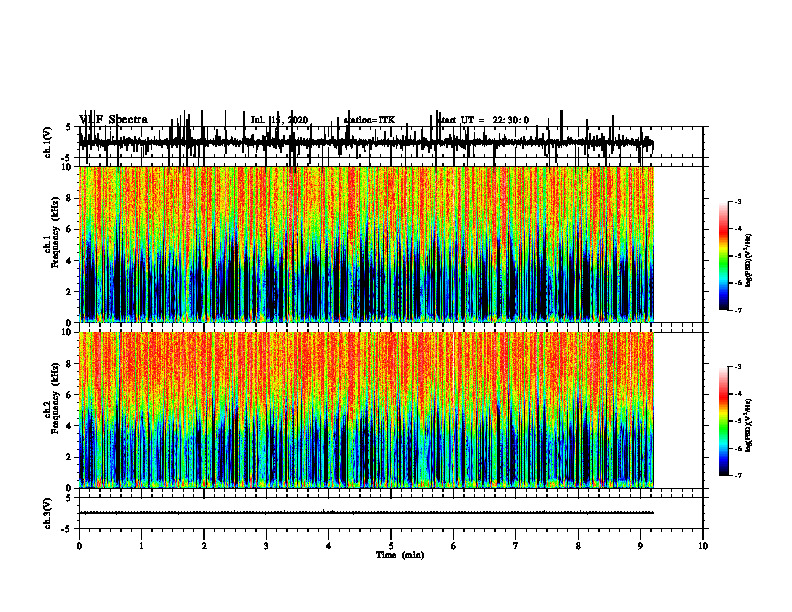This screenshot has width=792, height=612.
Task: Click the "VLF Spectra" title text
Action: tap(114, 120)
